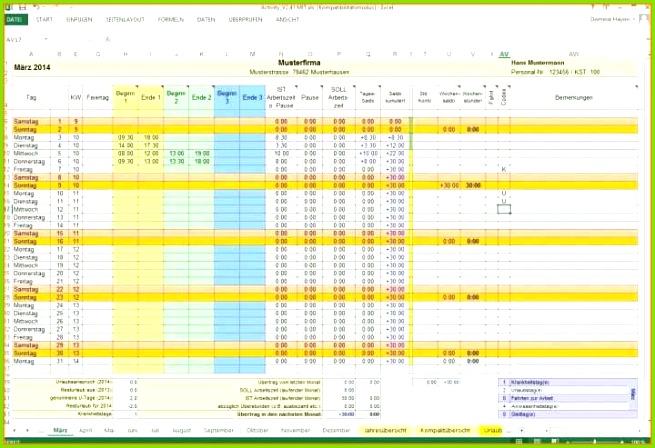Viewport: 655px width, 448px height.
Task: Click the selected cell AV17
Action: point(504,209)
